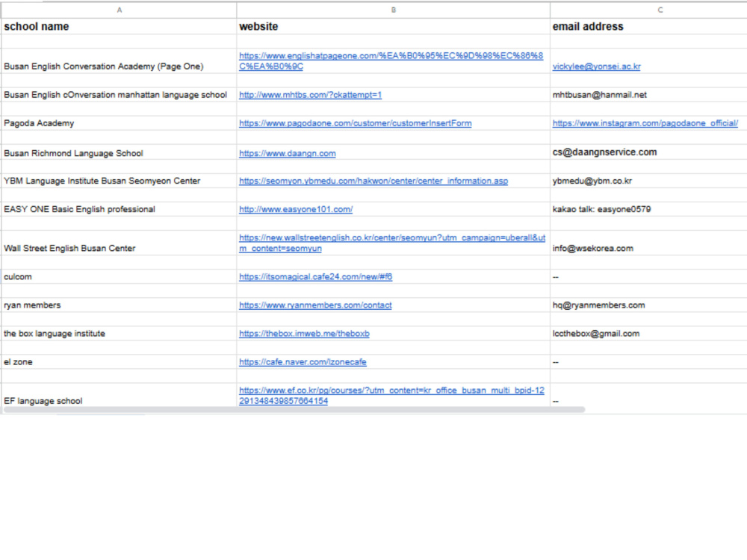
Task: Select the 'cs@daangnservice.com' cell
Action: [x=649, y=152]
